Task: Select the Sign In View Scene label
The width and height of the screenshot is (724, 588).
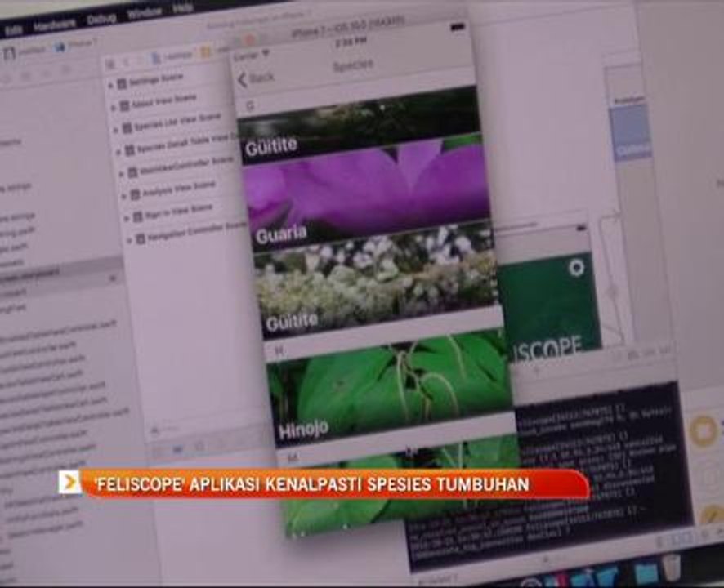Action: click(178, 211)
